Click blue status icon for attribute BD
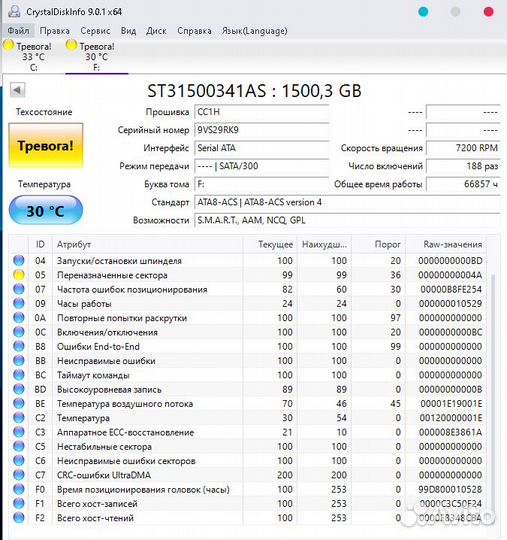The height and width of the screenshot is (540, 507). 19,389
